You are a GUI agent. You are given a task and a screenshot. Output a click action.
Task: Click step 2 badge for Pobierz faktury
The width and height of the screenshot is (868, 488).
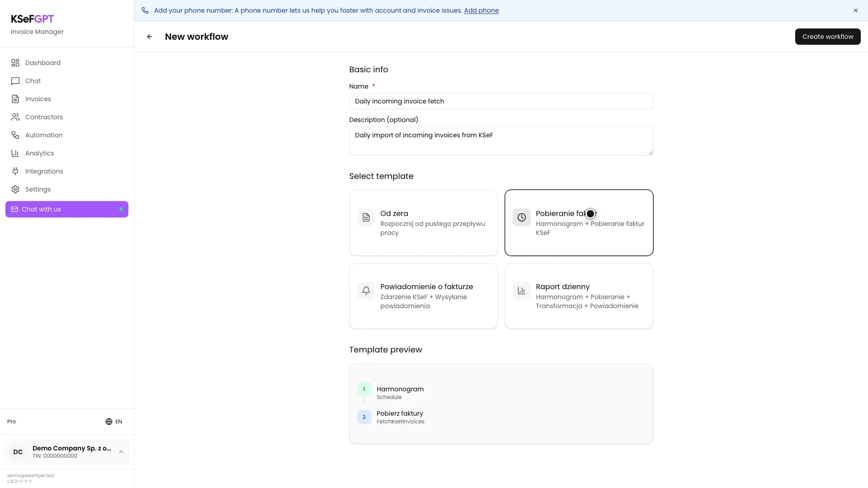[364, 417]
